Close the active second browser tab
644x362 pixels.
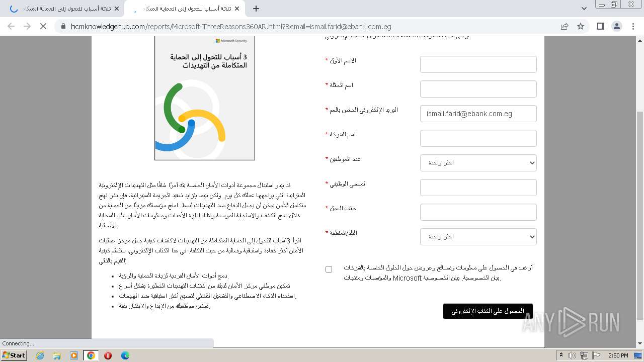tap(237, 9)
